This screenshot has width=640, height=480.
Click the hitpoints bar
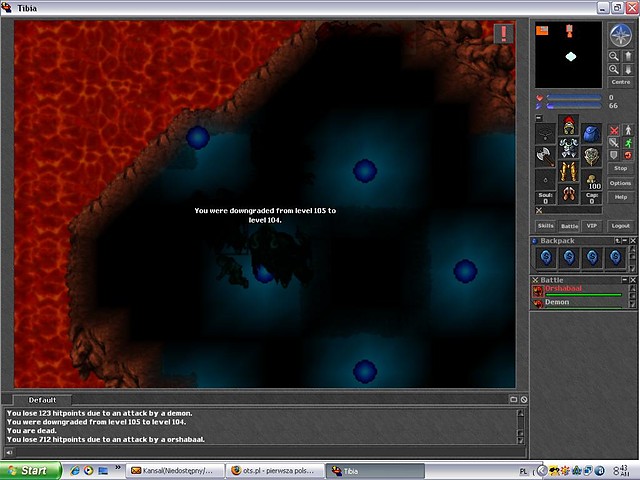573,98
